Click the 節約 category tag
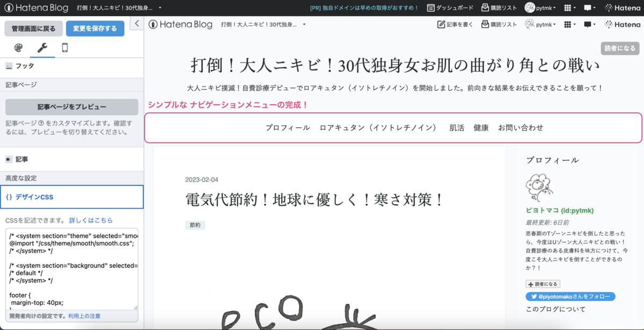The width and height of the screenshot is (644, 330). pos(195,226)
